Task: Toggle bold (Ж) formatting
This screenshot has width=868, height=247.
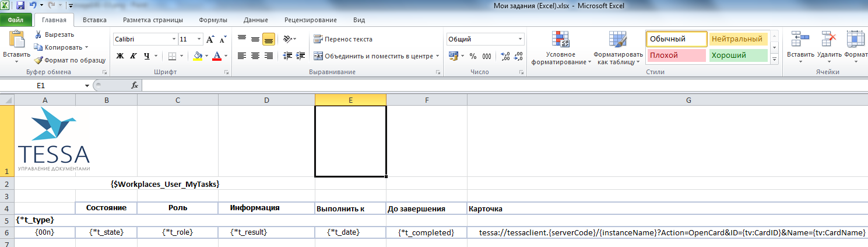Action: 120,57
